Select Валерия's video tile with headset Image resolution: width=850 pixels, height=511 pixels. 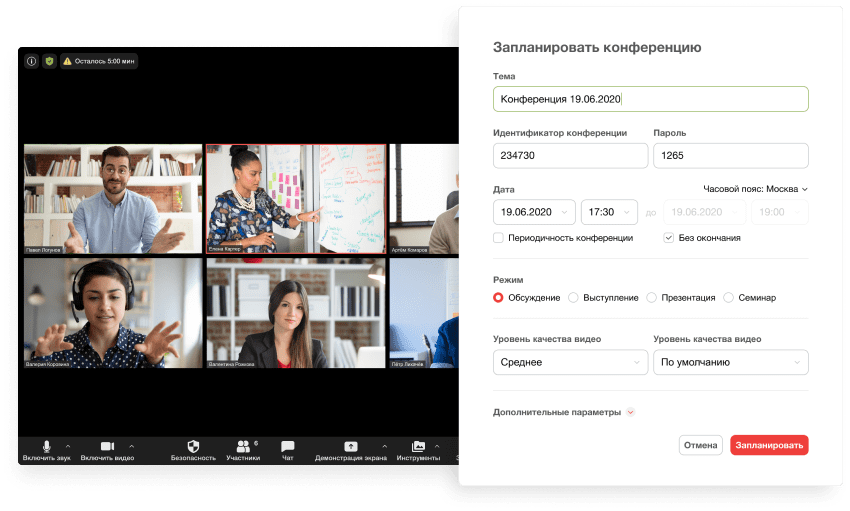coord(113,313)
